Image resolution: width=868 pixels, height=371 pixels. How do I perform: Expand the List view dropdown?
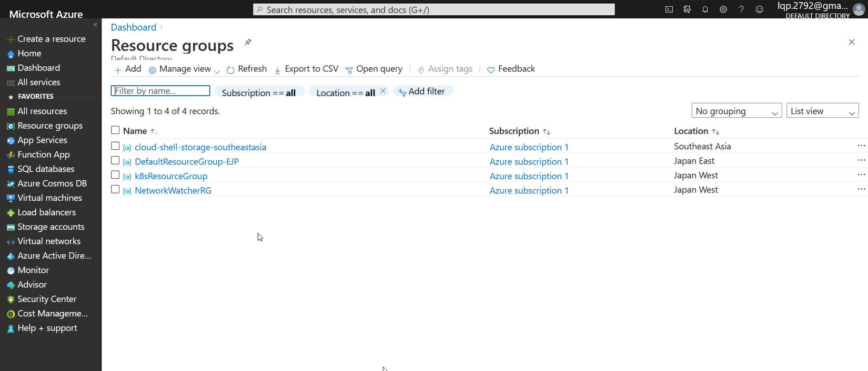coord(822,111)
